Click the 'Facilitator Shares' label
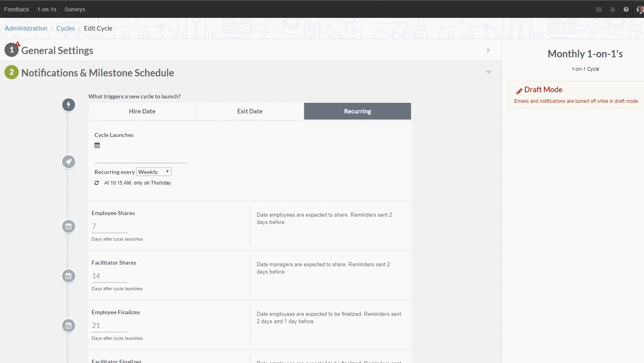The image size is (644, 363). pyautogui.click(x=114, y=263)
